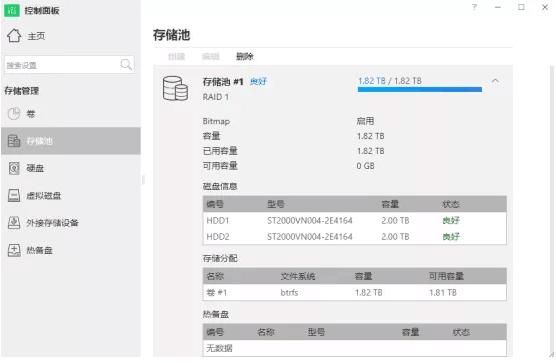Screen dimensions: 556x363
Task: Open the hard disk sidebar icon
Action: click(14, 168)
